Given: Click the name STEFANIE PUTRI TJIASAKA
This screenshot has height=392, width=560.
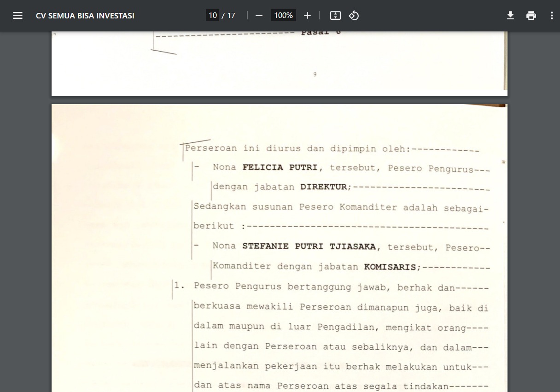Looking at the screenshot, I should pyautogui.click(x=309, y=246).
